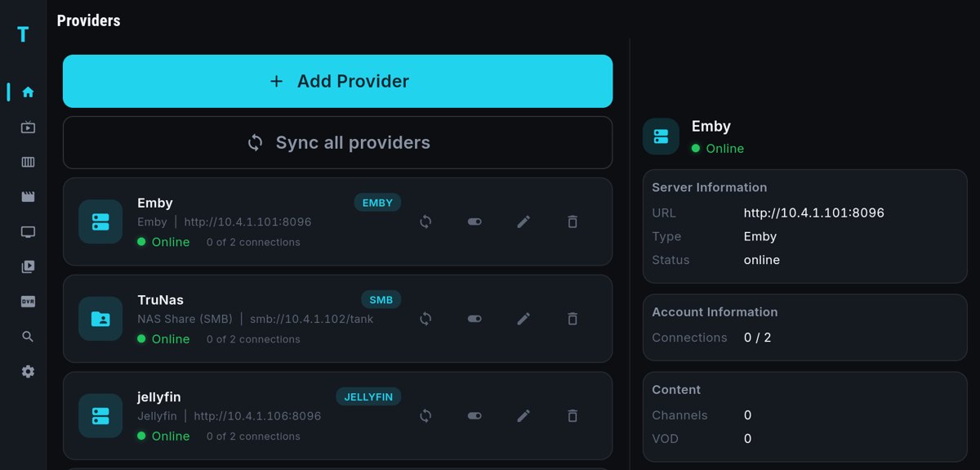
Task: Open the Live TV sidebar icon
Action: (28, 127)
